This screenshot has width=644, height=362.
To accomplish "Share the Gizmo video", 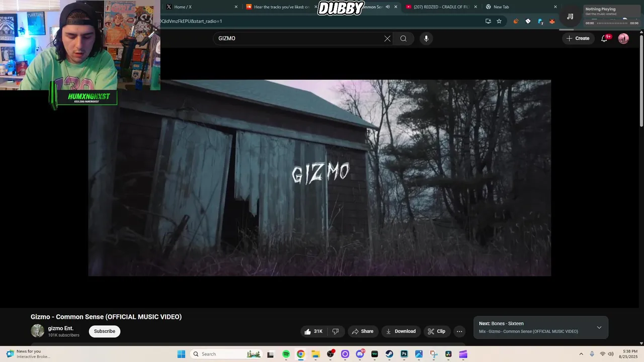I will (363, 331).
